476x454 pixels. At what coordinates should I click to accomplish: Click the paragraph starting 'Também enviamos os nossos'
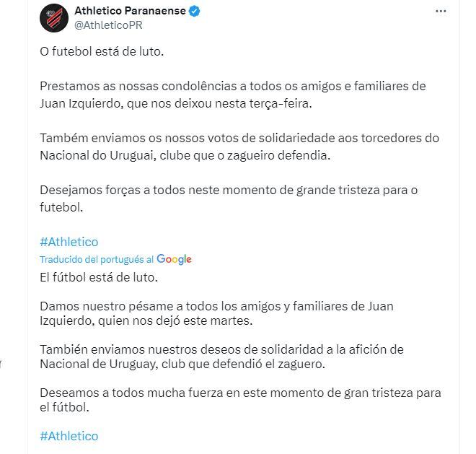pos(239,146)
